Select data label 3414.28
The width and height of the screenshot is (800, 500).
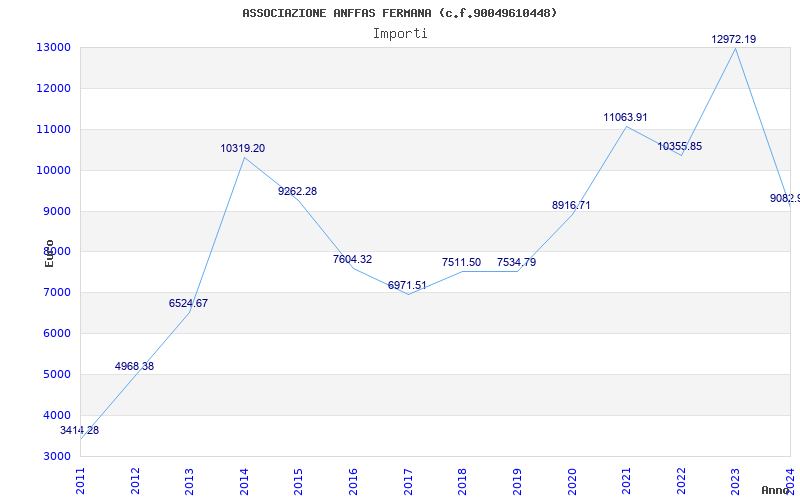coord(80,430)
